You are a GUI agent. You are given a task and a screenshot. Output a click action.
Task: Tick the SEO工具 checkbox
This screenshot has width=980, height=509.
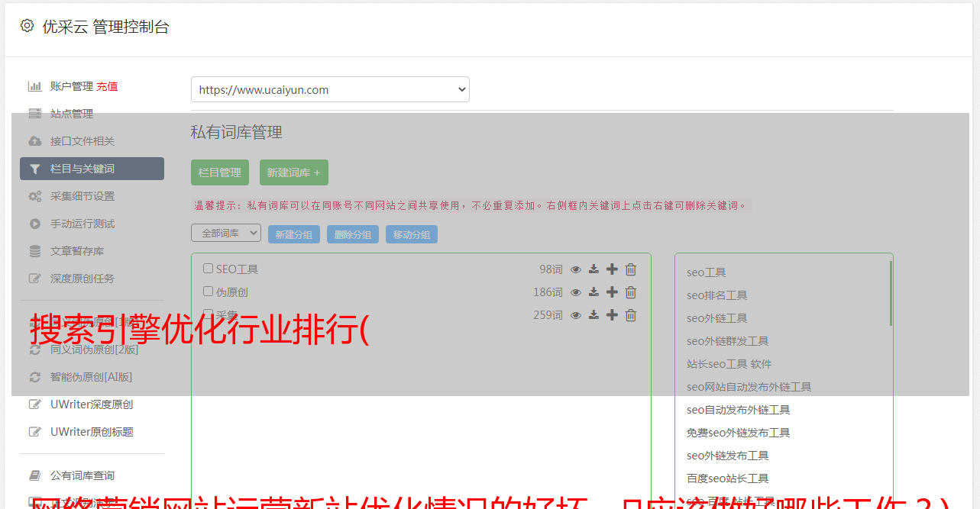[208, 269]
